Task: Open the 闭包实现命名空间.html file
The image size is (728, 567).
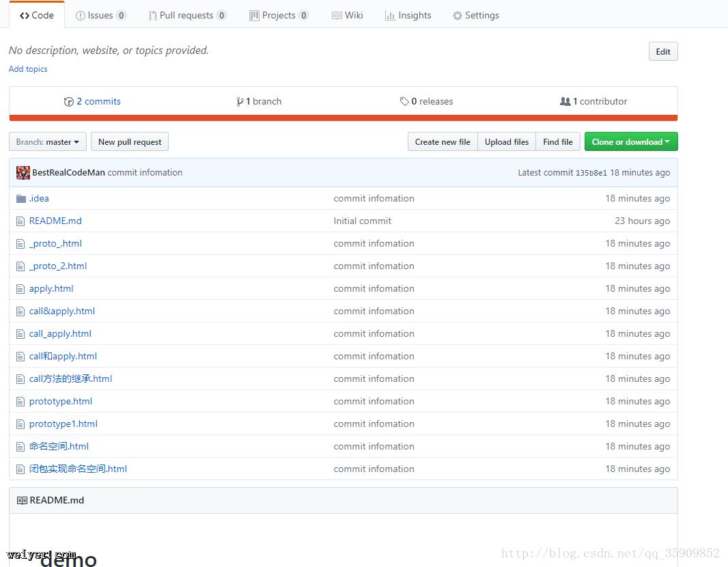Action: (x=78, y=469)
